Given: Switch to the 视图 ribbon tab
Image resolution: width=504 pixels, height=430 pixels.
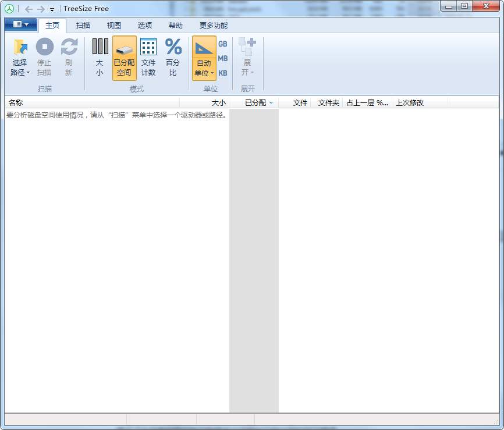Looking at the screenshot, I should coord(114,26).
